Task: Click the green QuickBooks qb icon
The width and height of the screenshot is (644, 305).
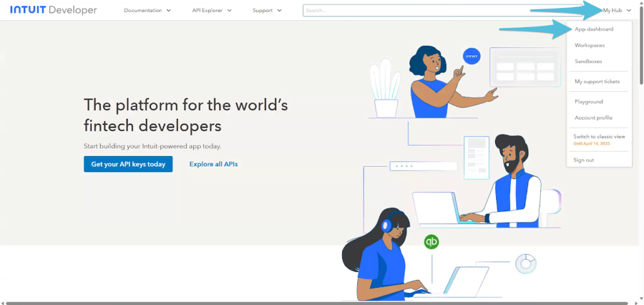Action: pos(431,241)
